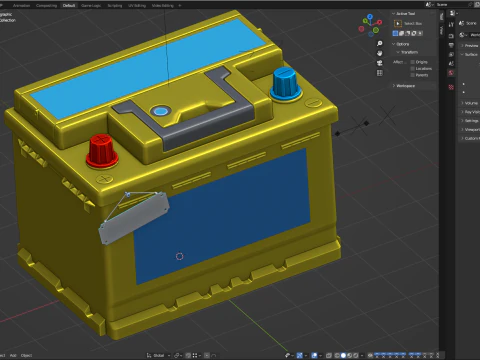Switch to solid viewport shading mode

tap(343, 356)
